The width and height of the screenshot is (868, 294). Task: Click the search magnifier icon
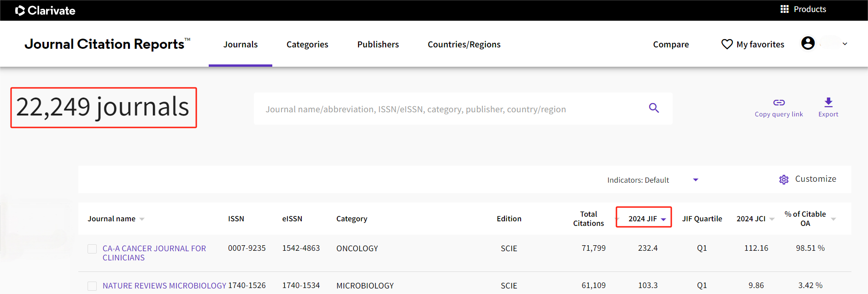(x=654, y=108)
